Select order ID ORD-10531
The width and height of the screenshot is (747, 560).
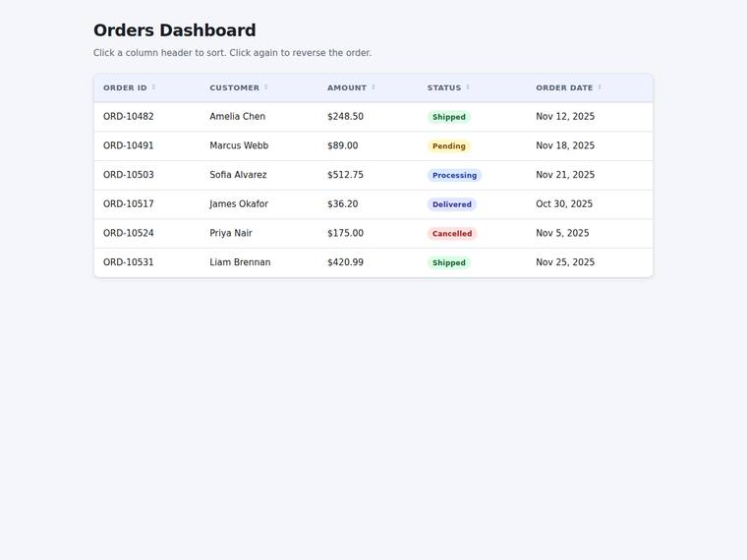[129, 262]
